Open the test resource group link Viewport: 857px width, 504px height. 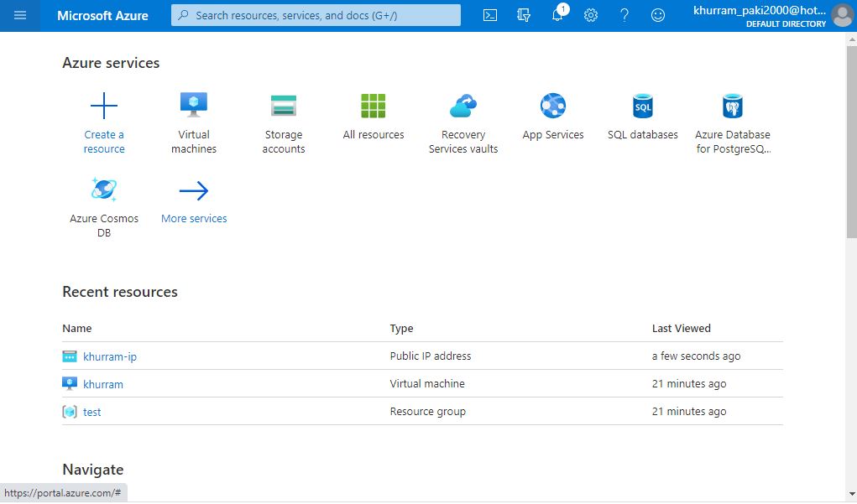pyautogui.click(x=91, y=413)
